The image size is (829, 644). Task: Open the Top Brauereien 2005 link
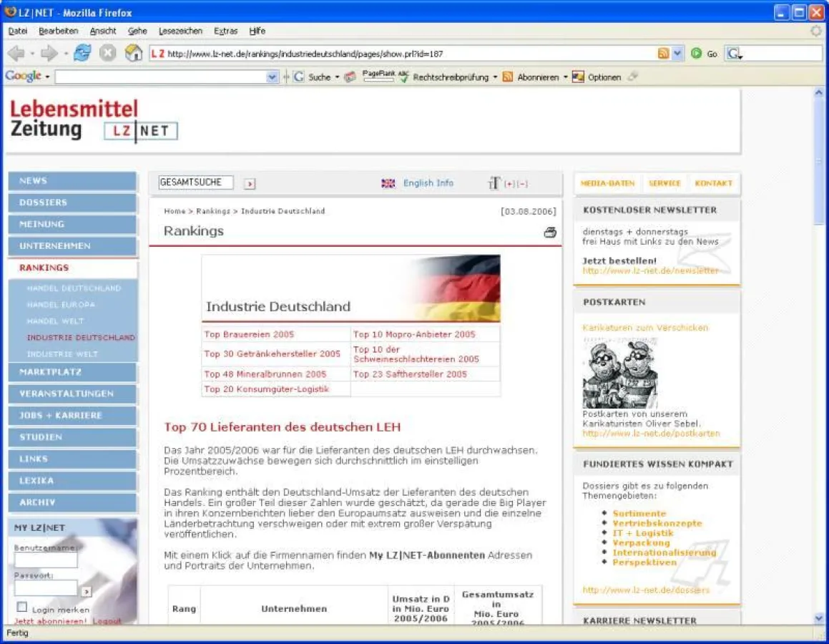[249, 334]
